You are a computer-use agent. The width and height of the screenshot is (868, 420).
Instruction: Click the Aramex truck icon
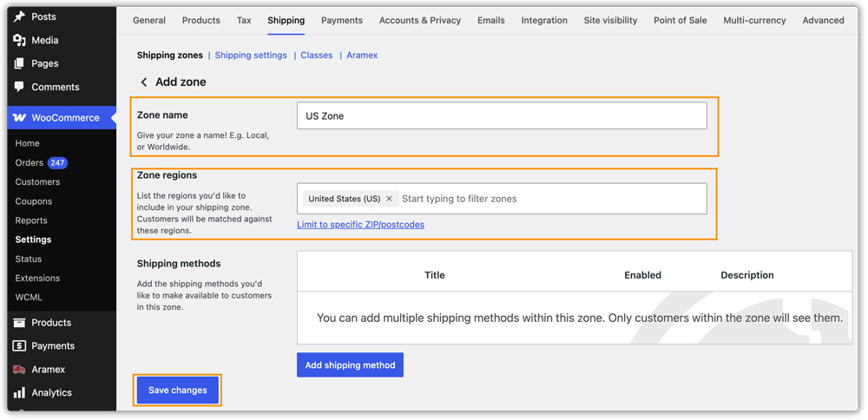coord(19,369)
